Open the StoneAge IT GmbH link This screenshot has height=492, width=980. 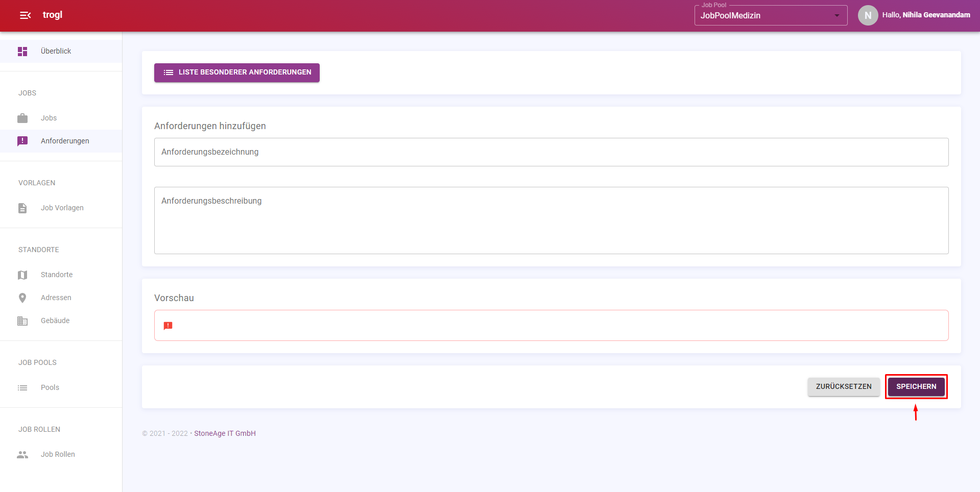225,433
